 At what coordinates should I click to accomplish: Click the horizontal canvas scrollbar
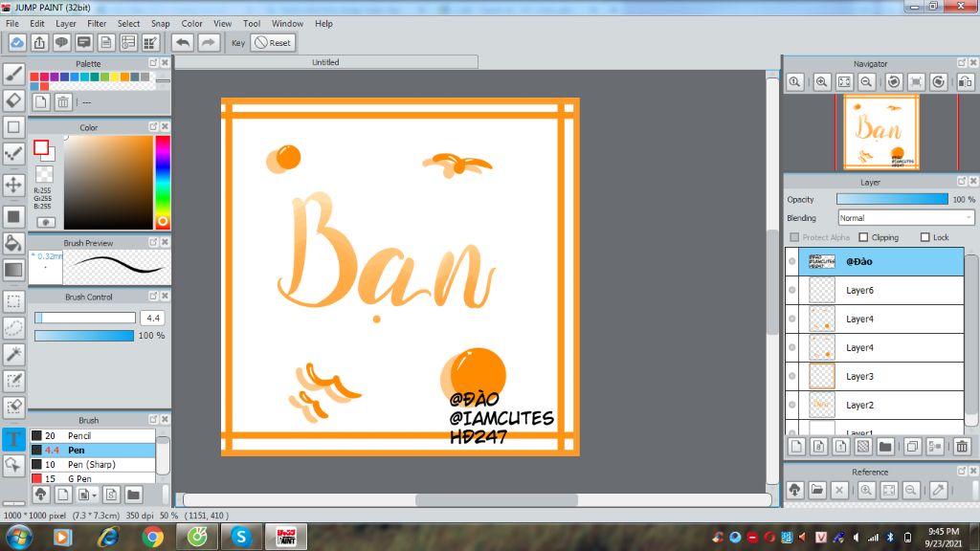click(497, 499)
